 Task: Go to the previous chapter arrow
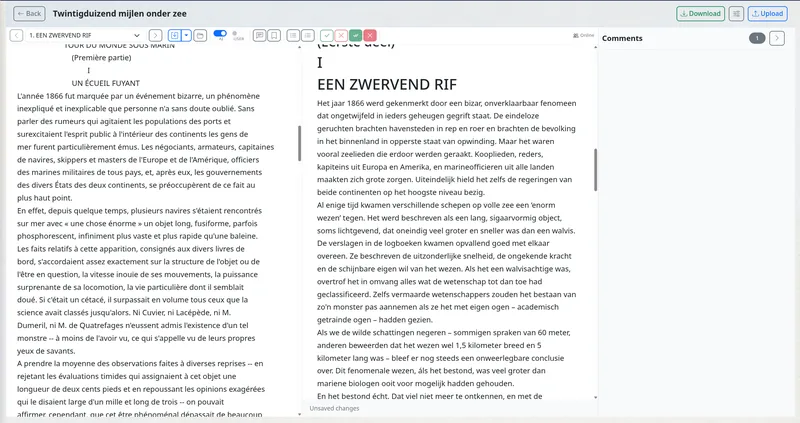(16, 35)
